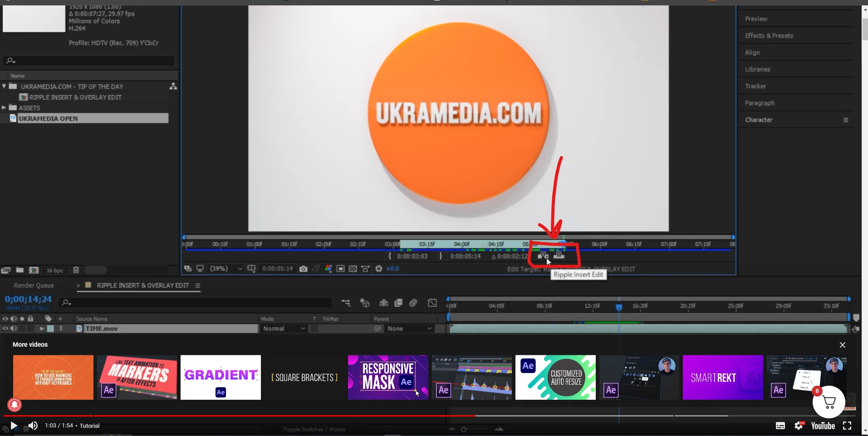Image resolution: width=868 pixels, height=436 pixels.
Task: Enable Draft 3D icon in timeline
Action: (365, 303)
